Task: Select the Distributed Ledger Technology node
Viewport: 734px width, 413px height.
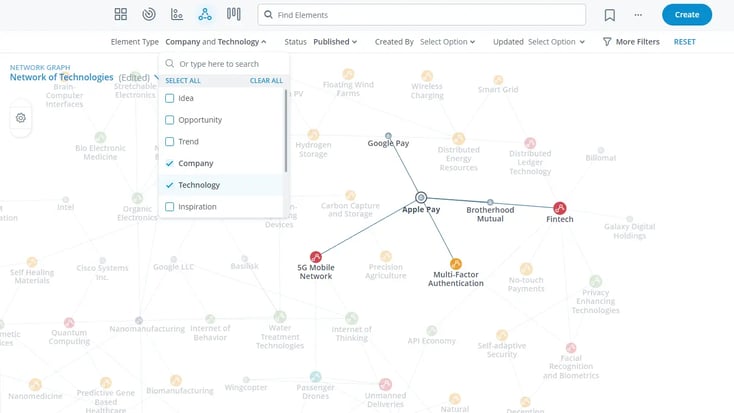Action: pyautogui.click(x=530, y=143)
